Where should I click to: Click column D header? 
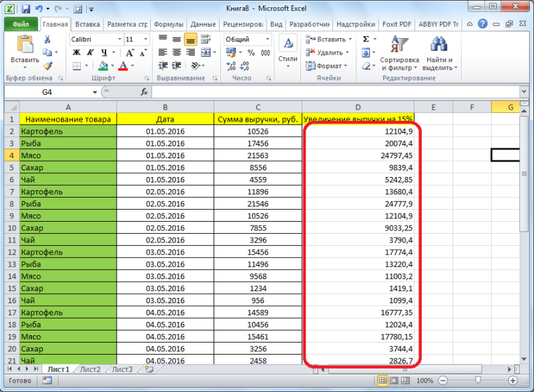point(358,108)
